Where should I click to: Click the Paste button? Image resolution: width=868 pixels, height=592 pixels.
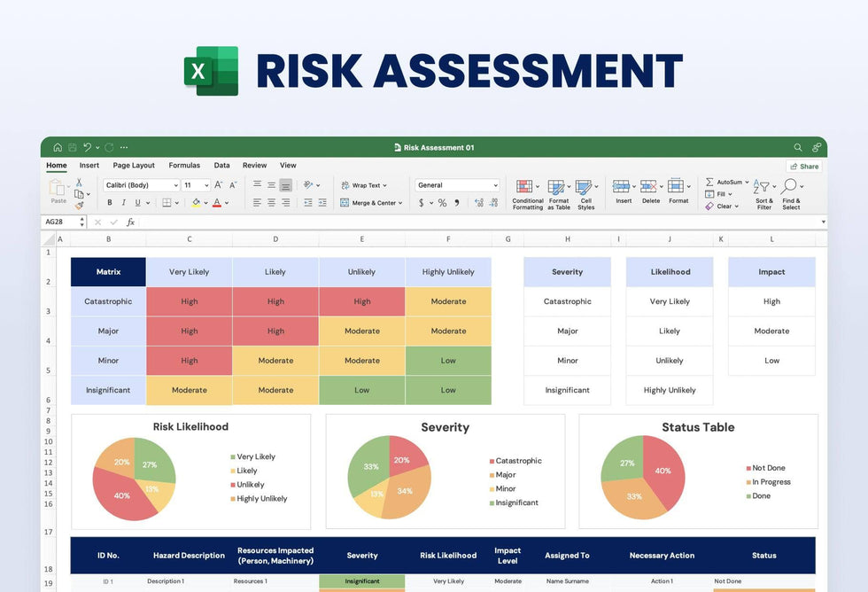58,192
